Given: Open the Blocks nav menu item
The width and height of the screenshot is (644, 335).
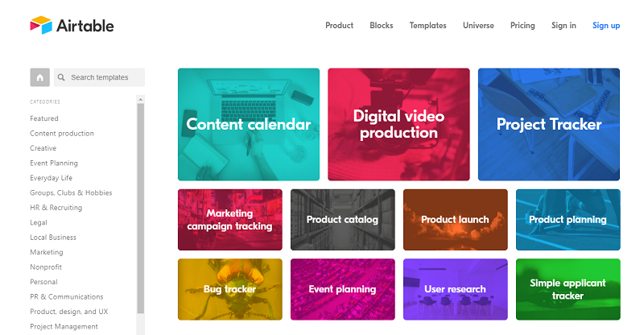Looking at the screenshot, I should [x=381, y=26].
